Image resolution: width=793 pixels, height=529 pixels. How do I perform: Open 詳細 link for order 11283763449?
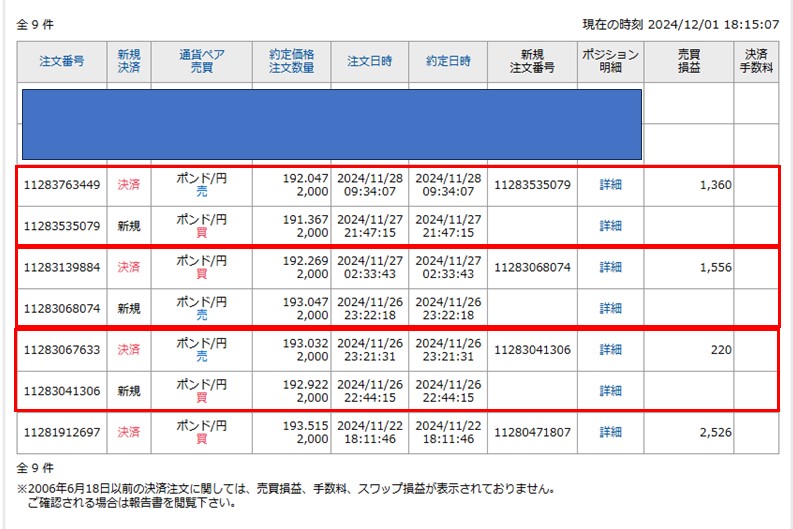click(610, 185)
